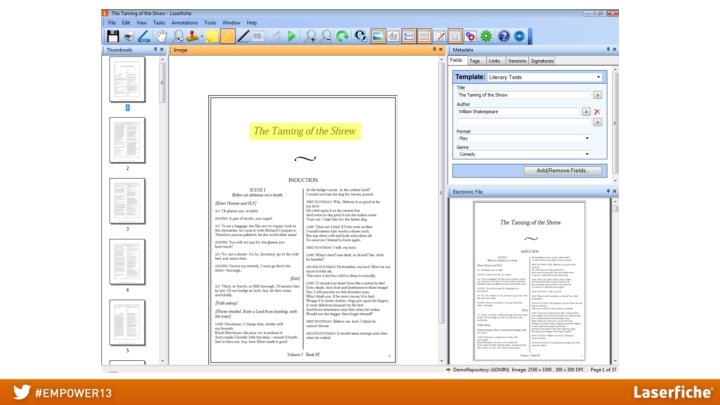Switch to the Tags tab

[x=475, y=61]
